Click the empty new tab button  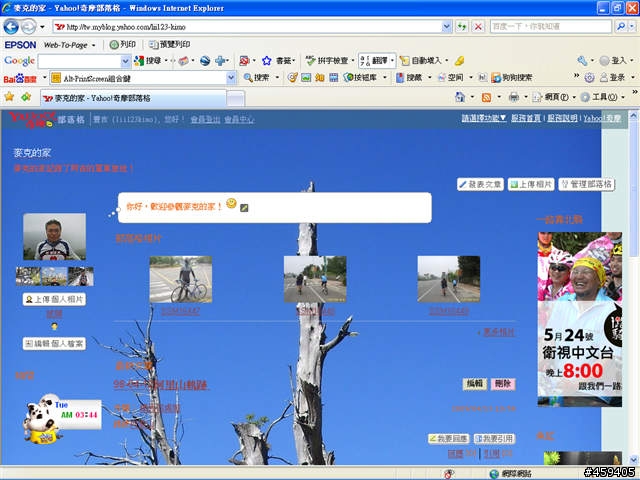pos(236,98)
